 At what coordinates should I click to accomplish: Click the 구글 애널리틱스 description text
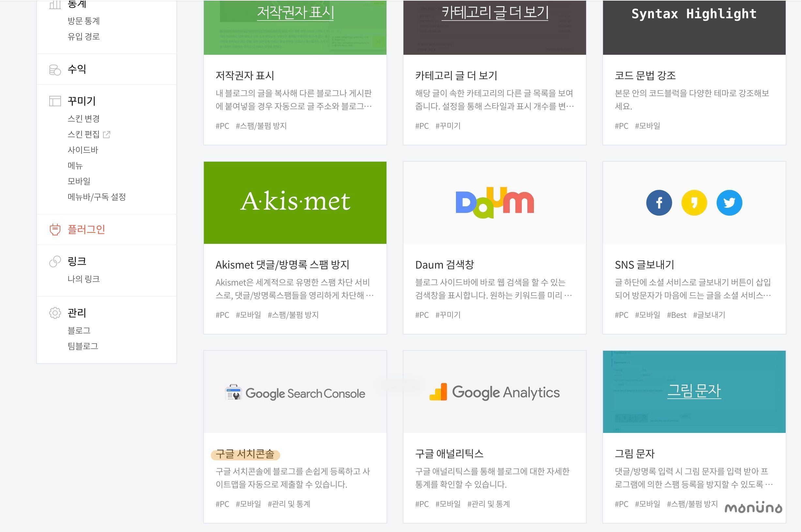point(492,478)
